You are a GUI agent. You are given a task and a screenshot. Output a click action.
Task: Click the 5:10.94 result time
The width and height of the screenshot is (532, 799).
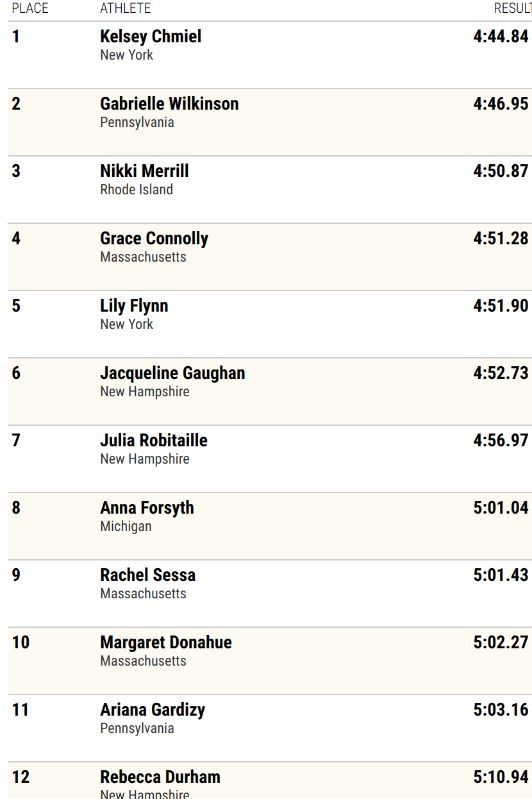501,777
